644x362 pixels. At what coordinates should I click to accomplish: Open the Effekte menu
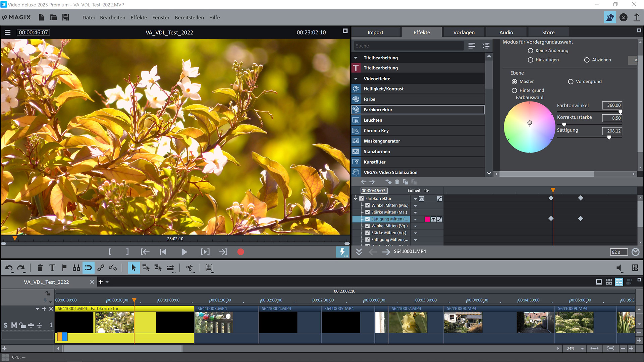[139, 17]
